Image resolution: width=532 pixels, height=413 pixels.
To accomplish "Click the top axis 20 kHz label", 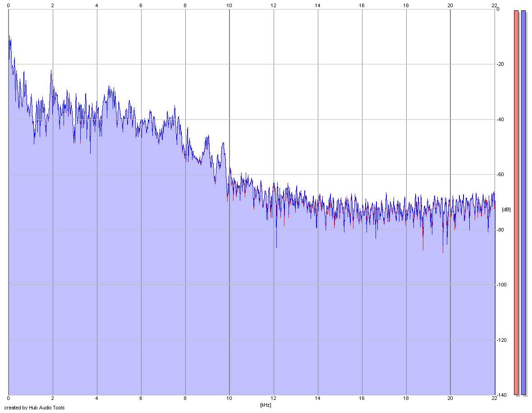I will [450, 5].
